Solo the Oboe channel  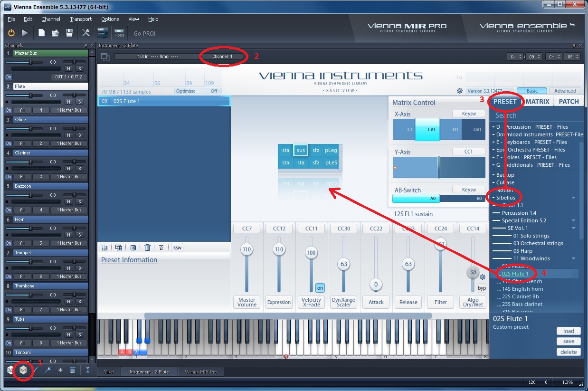pyautogui.click(x=80, y=135)
